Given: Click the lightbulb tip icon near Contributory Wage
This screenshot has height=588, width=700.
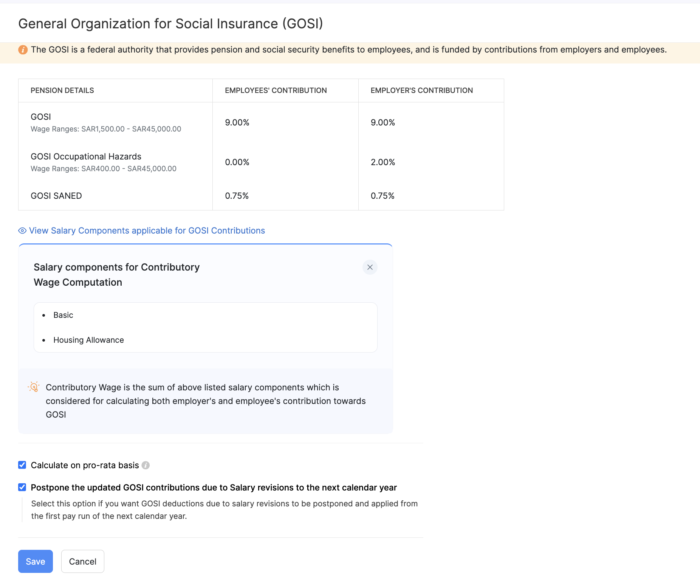Looking at the screenshot, I should pos(34,387).
